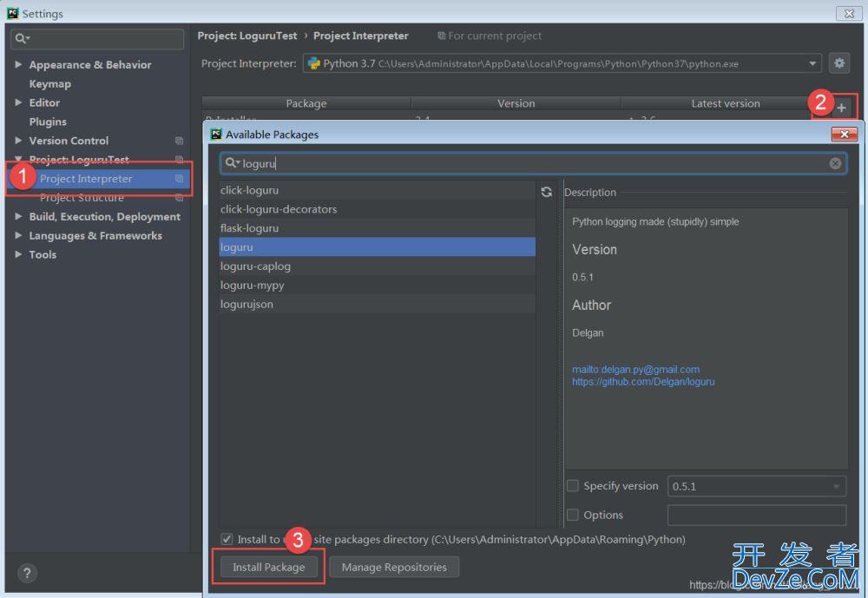The height and width of the screenshot is (598, 868).
Task: Toggle Install to user's site packages directory
Action: (227, 539)
